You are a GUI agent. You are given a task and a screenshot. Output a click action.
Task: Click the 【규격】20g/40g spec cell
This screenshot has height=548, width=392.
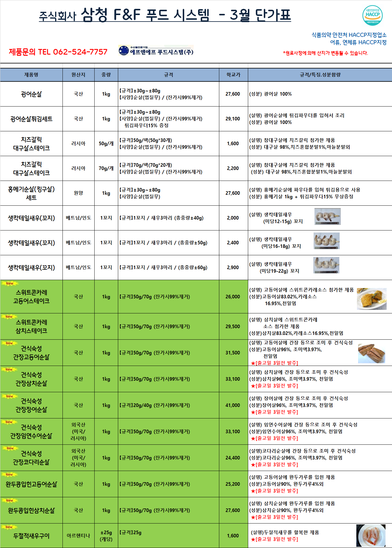169,405
